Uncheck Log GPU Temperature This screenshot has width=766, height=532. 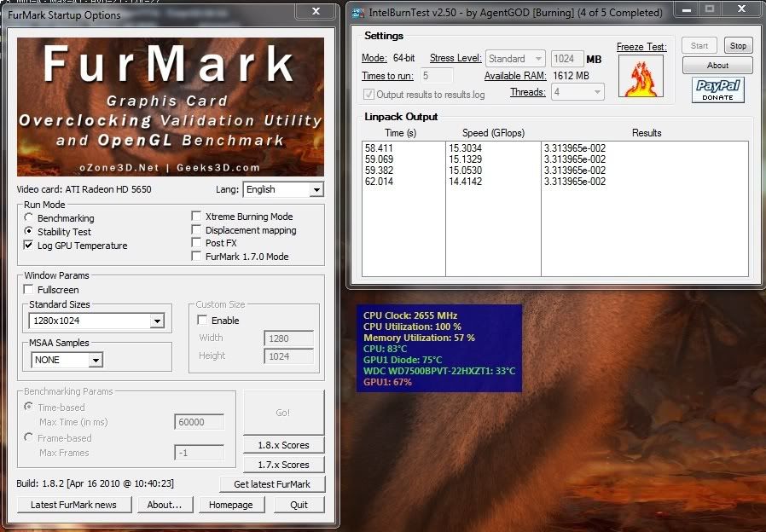point(29,246)
